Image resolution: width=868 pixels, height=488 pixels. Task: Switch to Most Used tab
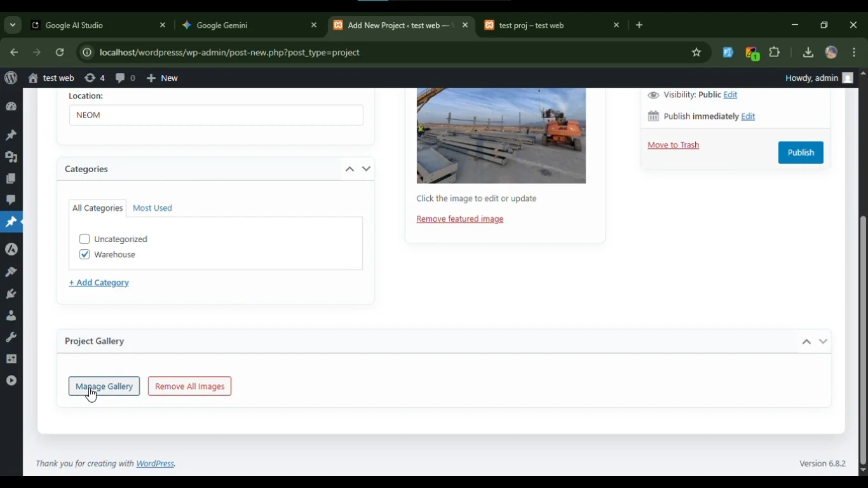[153, 208]
